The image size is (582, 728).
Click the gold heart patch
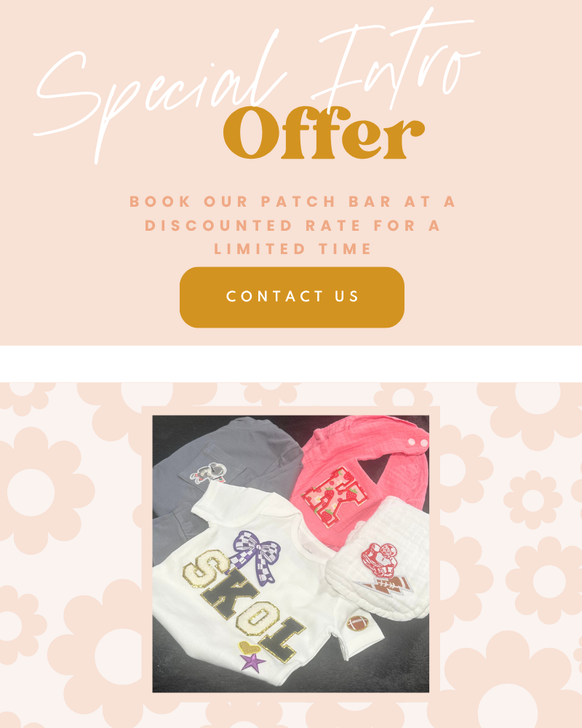pyautogui.click(x=250, y=647)
